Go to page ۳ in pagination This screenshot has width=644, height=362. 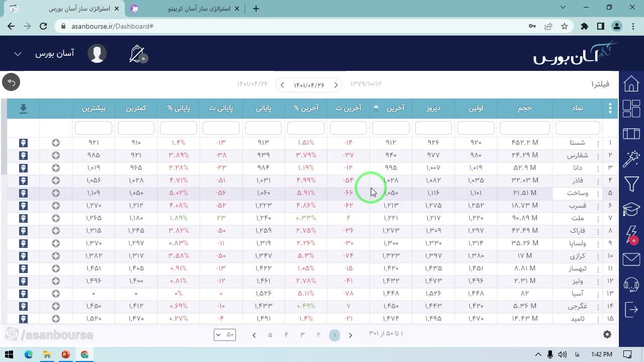(x=302, y=335)
